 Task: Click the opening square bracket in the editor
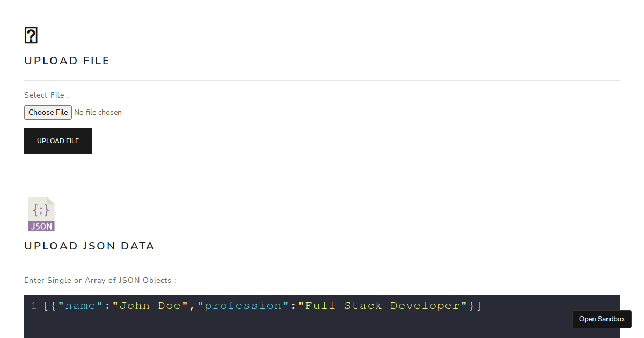(x=47, y=306)
